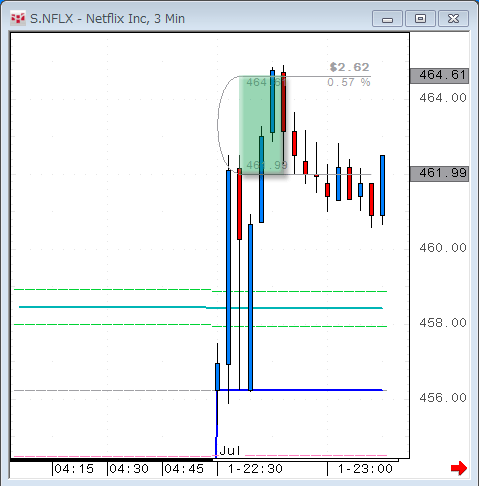Click the 458.00 price axis label
The image size is (479, 486).
click(443, 323)
